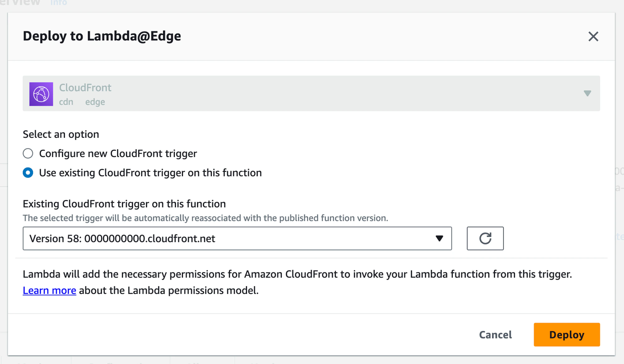Expand the CloudFront selector gray arrow

click(587, 93)
